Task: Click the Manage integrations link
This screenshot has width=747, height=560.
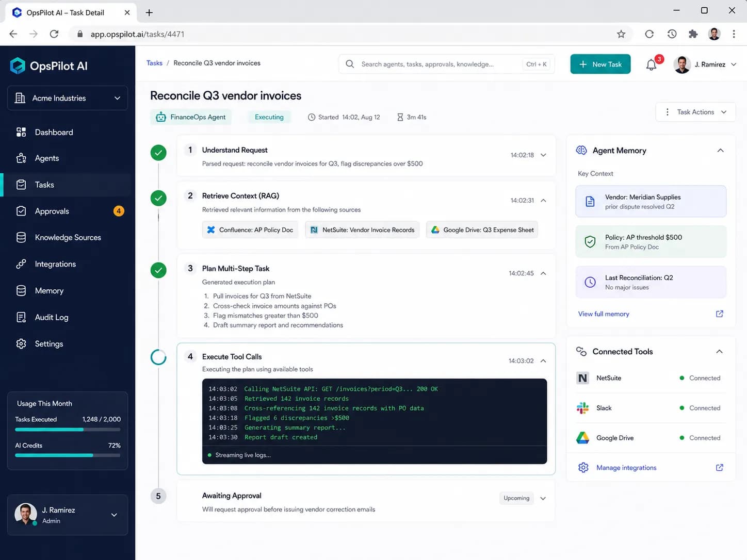Action: [x=626, y=468]
